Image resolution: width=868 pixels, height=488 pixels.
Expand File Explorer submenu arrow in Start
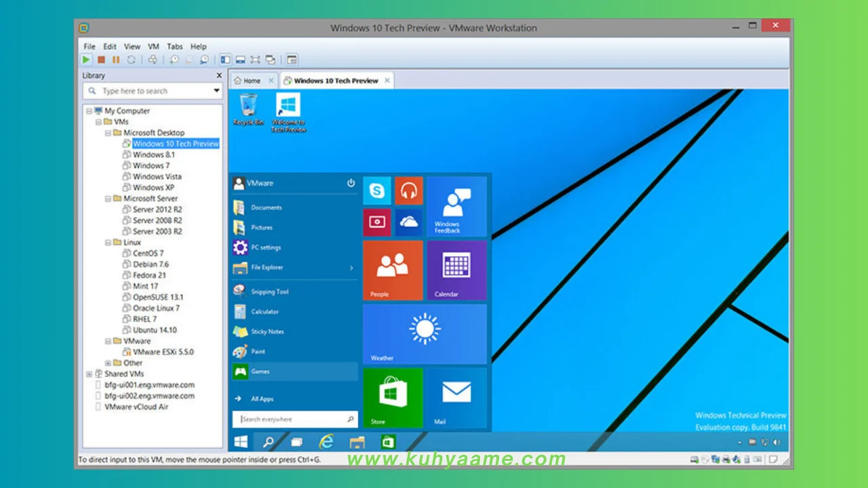351,268
